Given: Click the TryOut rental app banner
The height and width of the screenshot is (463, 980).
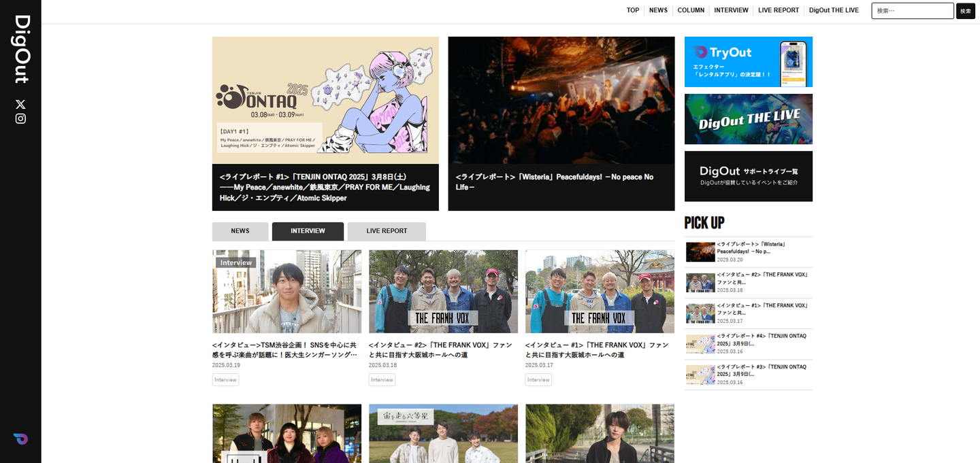Looking at the screenshot, I should pyautogui.click(x=749, y=62).
